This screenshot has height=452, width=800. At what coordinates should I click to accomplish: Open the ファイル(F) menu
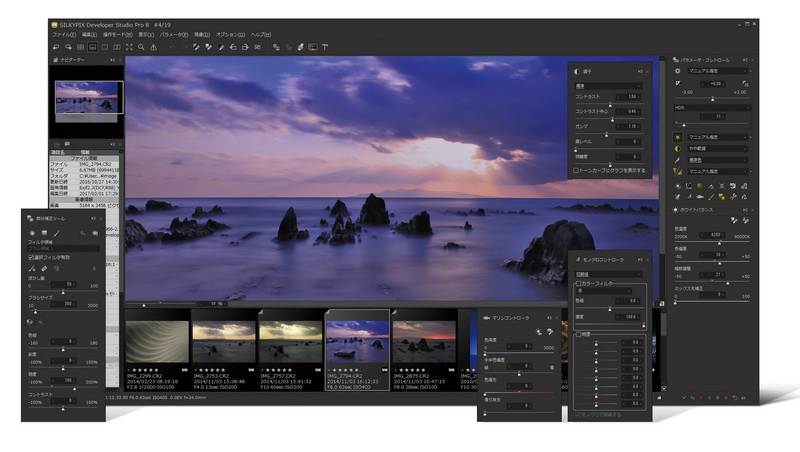pyautogui.click(x=64, y=34)
